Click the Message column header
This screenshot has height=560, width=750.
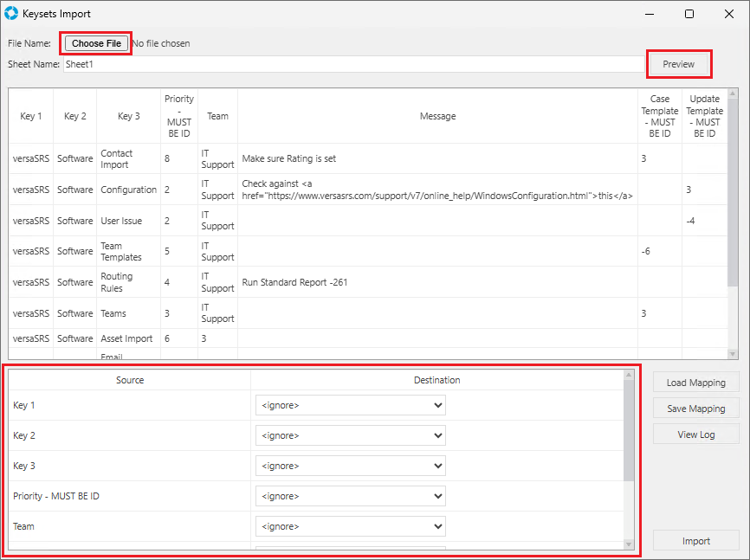tap(437, 116)
